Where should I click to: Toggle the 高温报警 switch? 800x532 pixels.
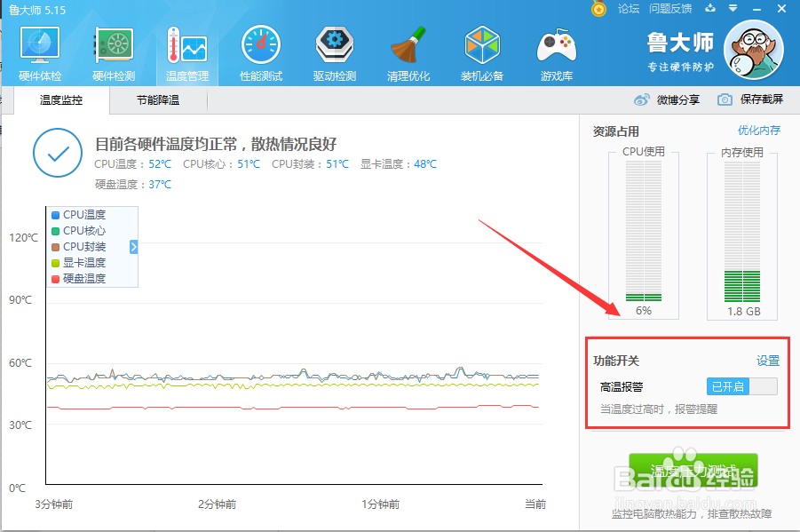coord(741,386)
